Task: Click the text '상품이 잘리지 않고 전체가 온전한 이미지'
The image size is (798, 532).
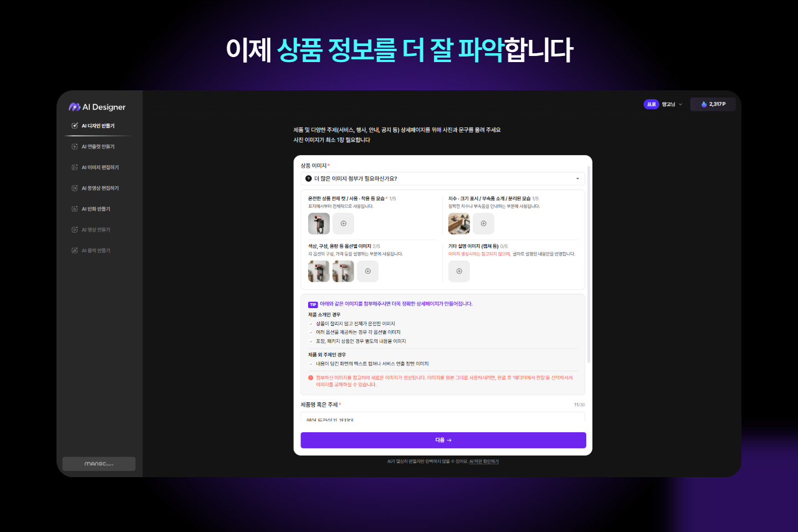Action: 355,324
